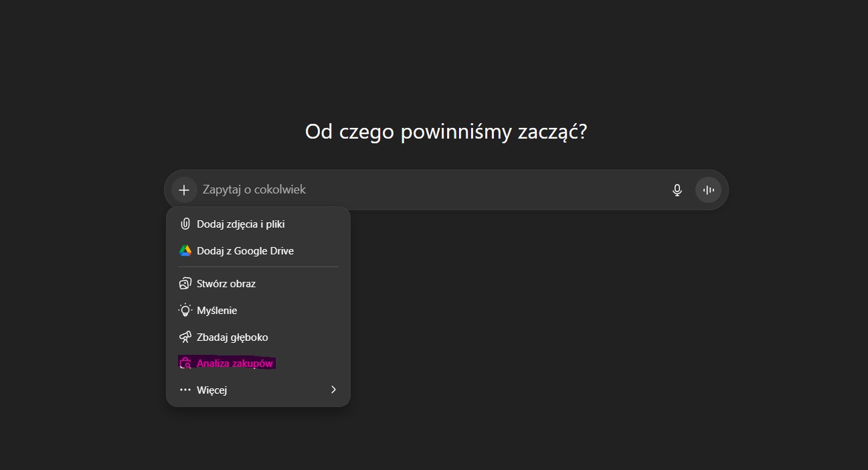This screenshot has width=868, height=470.
Task: Enable the "Myślenie" mode option
Action: click(x=217, y=311)
